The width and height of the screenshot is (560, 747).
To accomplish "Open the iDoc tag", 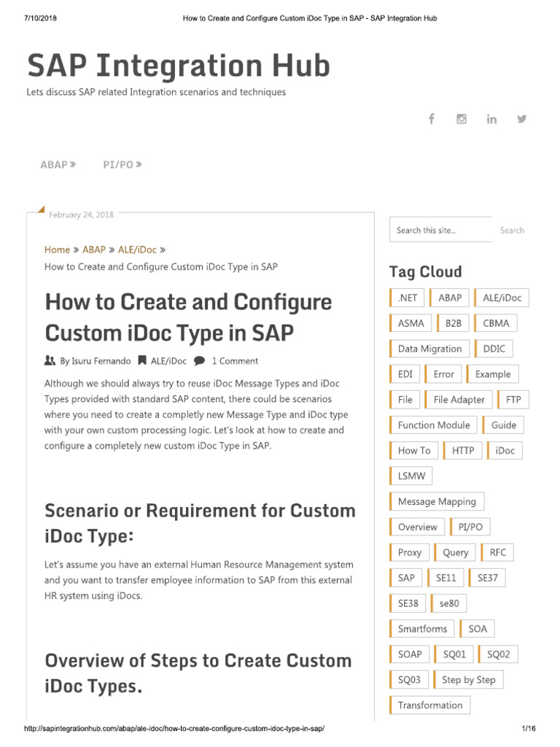I will [505, 451].
